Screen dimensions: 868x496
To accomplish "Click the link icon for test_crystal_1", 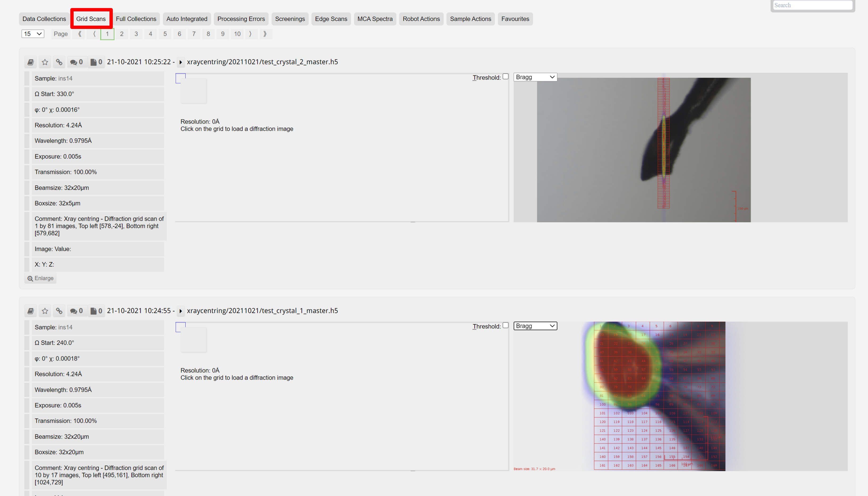I will [59, 311].
